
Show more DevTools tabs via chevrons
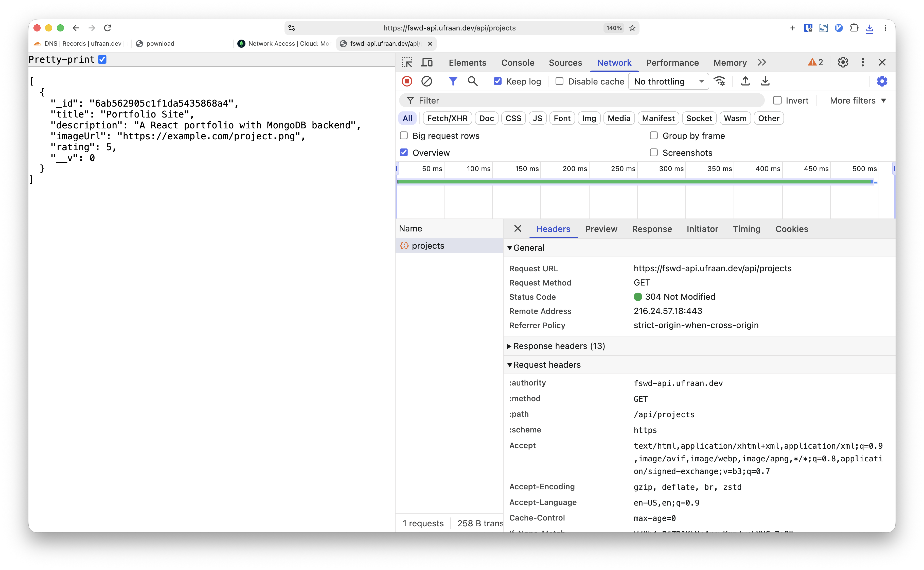click(x=762, y=62)
